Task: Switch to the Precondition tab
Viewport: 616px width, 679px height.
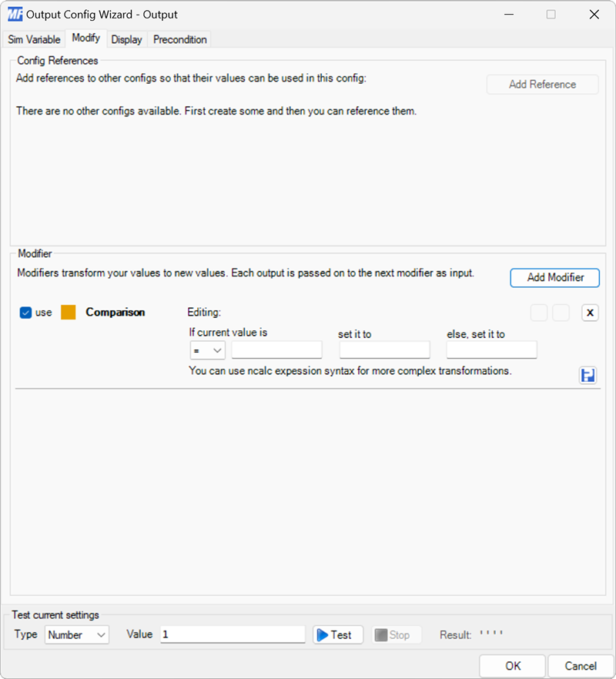Action: pyautogui.click(x=179, y=39)
